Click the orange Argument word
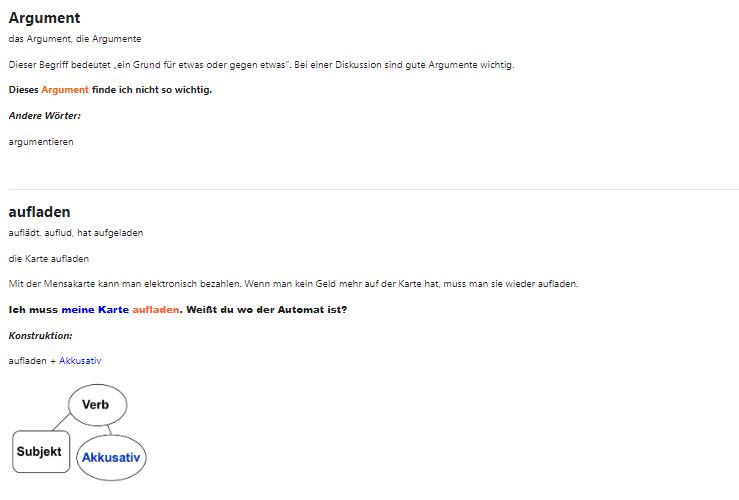 [x=65, y=90]
